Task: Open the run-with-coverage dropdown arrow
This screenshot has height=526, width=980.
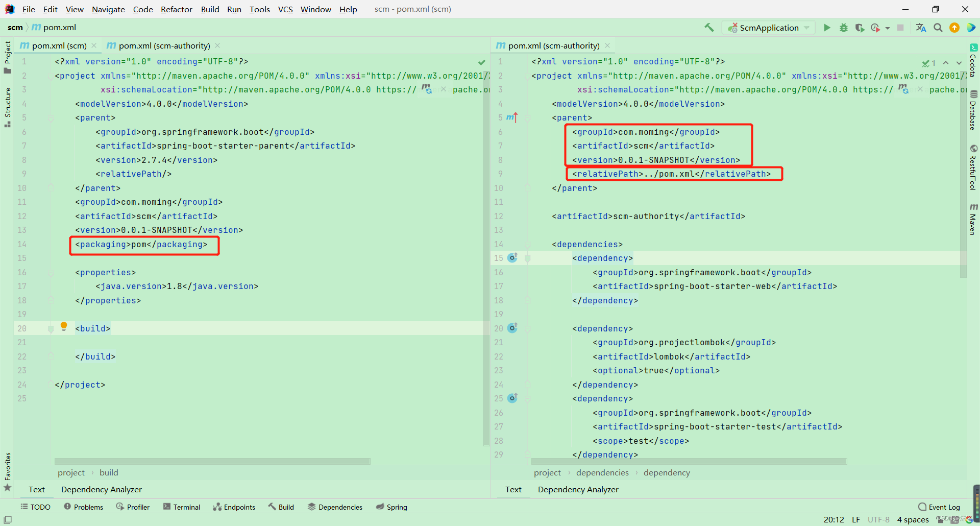Action: click(x=888, y=28)
